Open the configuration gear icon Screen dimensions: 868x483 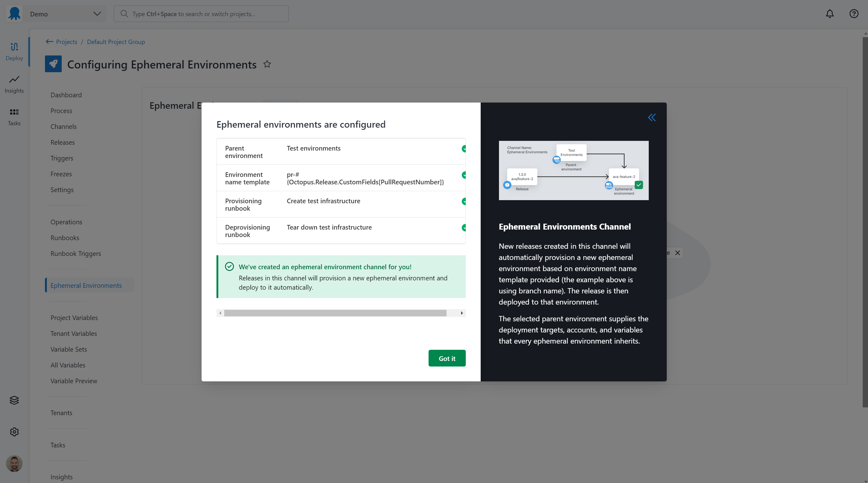[14, 432]
